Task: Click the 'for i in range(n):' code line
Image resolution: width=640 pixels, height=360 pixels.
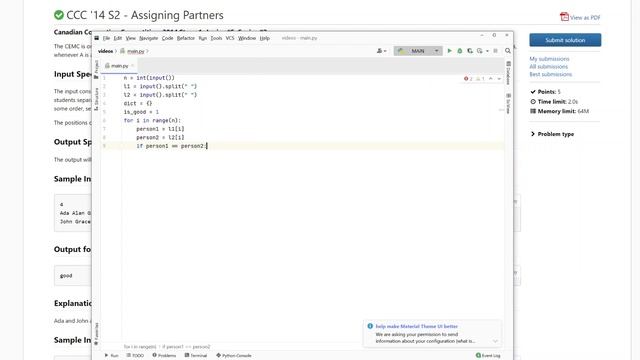Action: (x=152, y=120)
